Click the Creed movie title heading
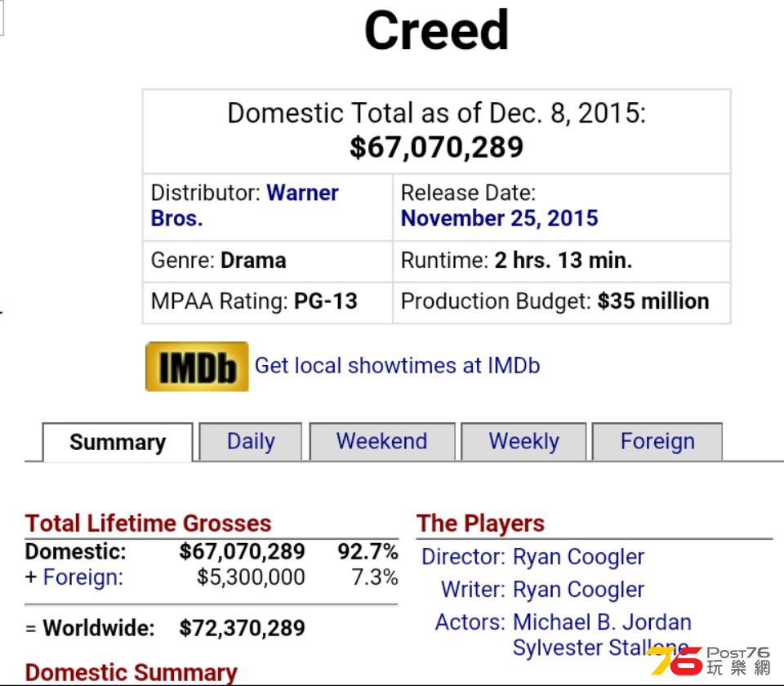The width and height of the screenshot is (784, 686). 436,31
